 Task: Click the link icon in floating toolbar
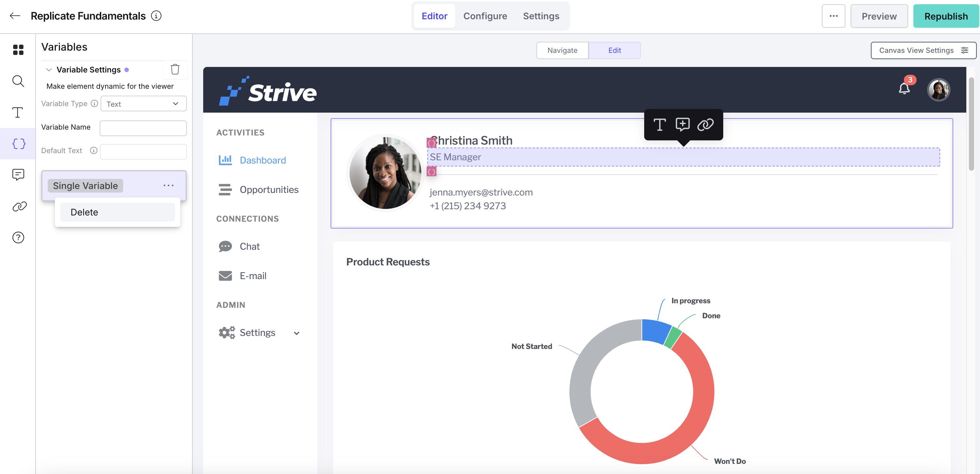705,125
